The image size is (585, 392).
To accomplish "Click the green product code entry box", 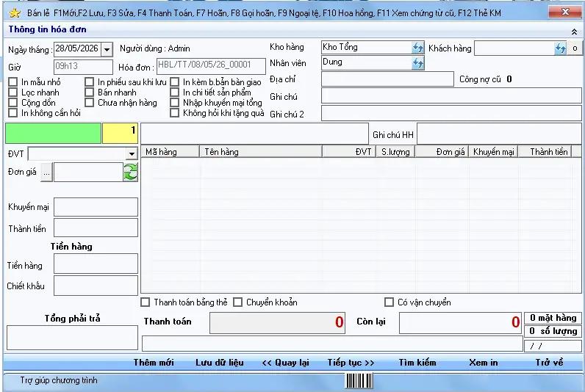I will (x=53, y=134).
